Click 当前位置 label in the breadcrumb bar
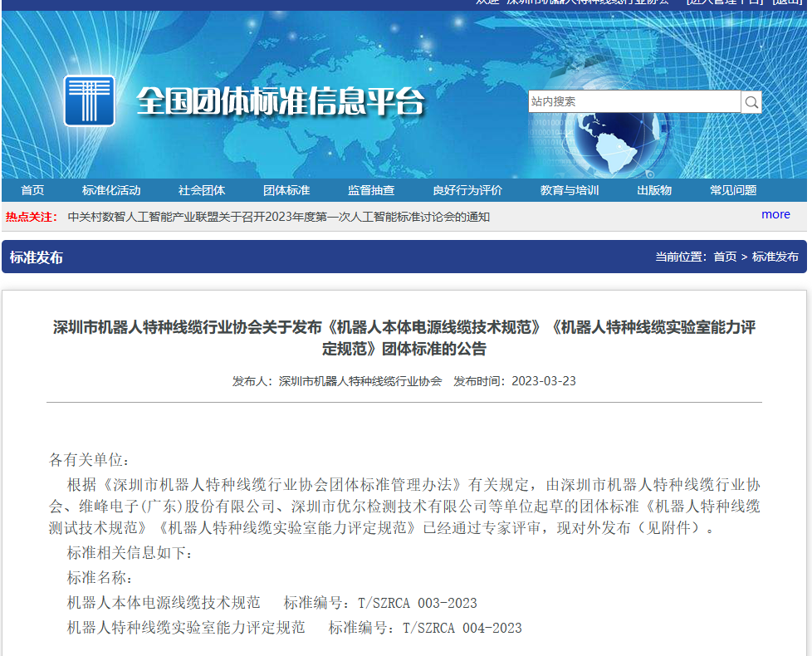This screenshot has width=812, height=656. click(681, 257)
